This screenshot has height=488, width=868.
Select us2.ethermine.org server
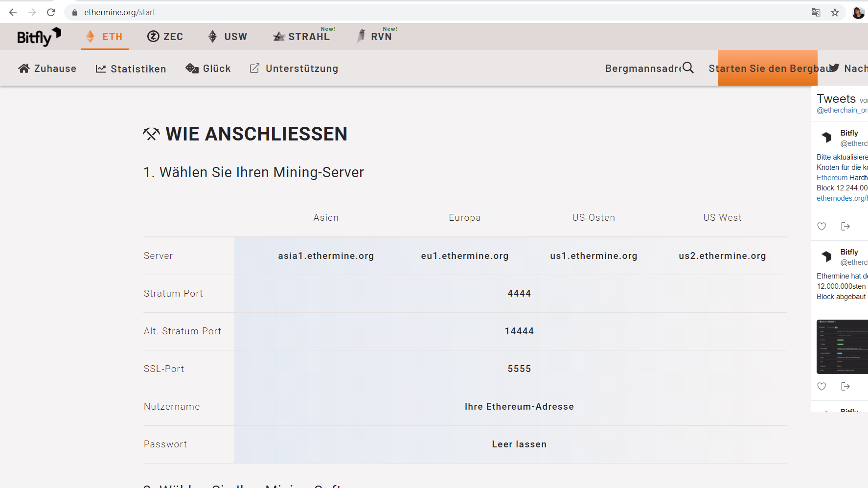(722, 256)
